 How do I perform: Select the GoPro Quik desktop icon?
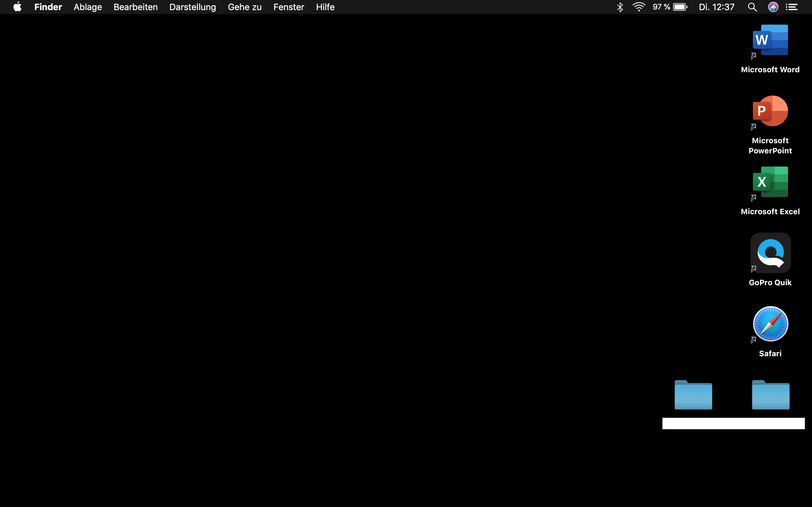770,253
